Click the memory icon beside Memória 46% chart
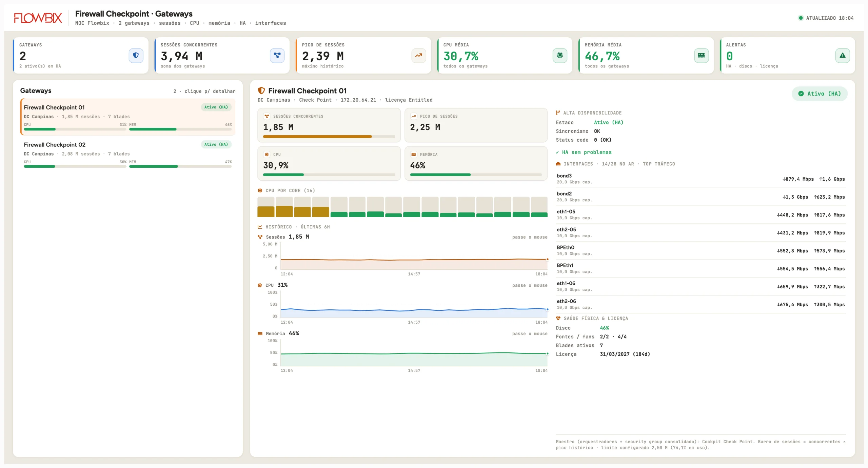The image size is (868, 468). pyautogui.click(x=260, y=333)
